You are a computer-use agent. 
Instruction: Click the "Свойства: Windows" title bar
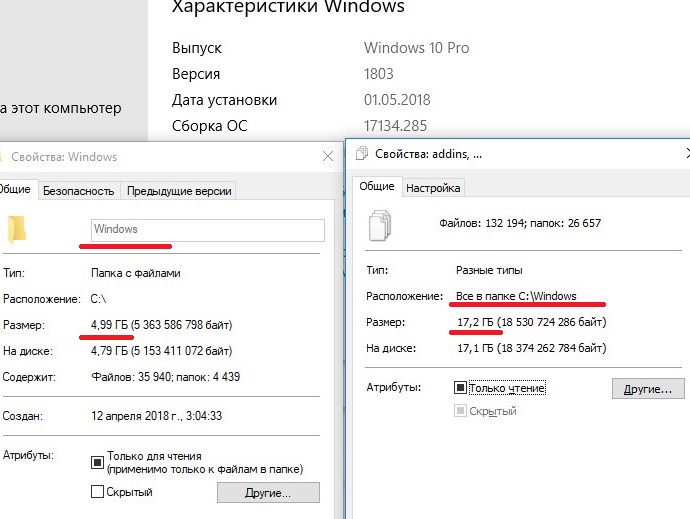[x=150, y=156]
